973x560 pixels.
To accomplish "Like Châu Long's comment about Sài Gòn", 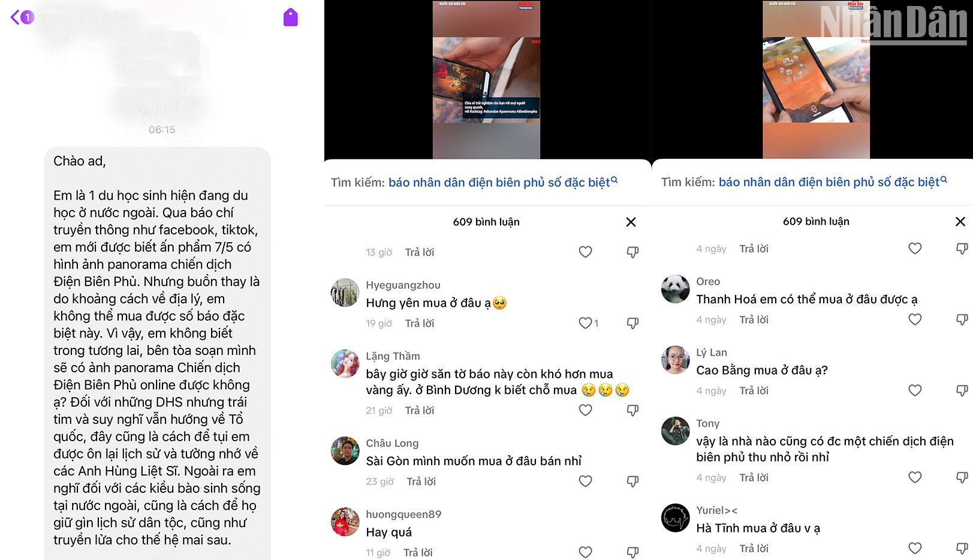I will (x=586, y=481).
